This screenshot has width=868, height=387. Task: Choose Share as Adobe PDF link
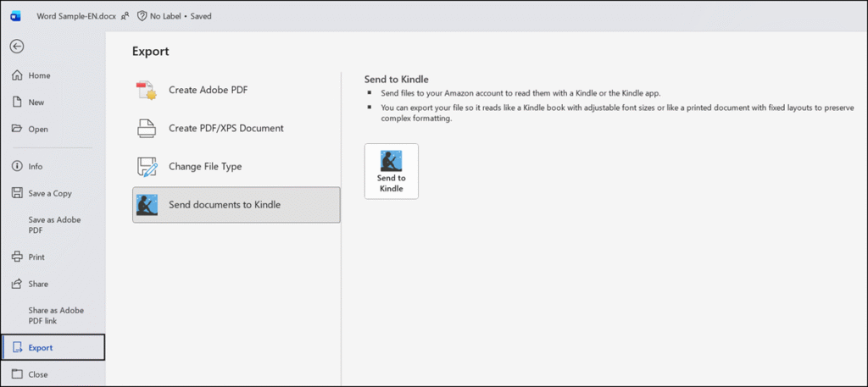(53, 316)
